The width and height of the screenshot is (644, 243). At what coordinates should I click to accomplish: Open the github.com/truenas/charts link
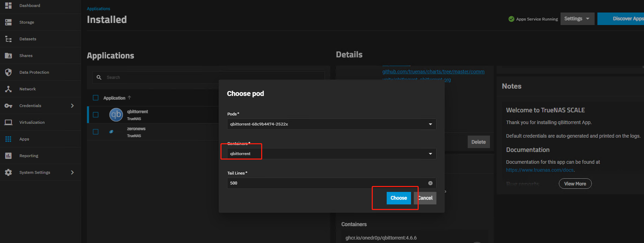click(x=433, y=72)
